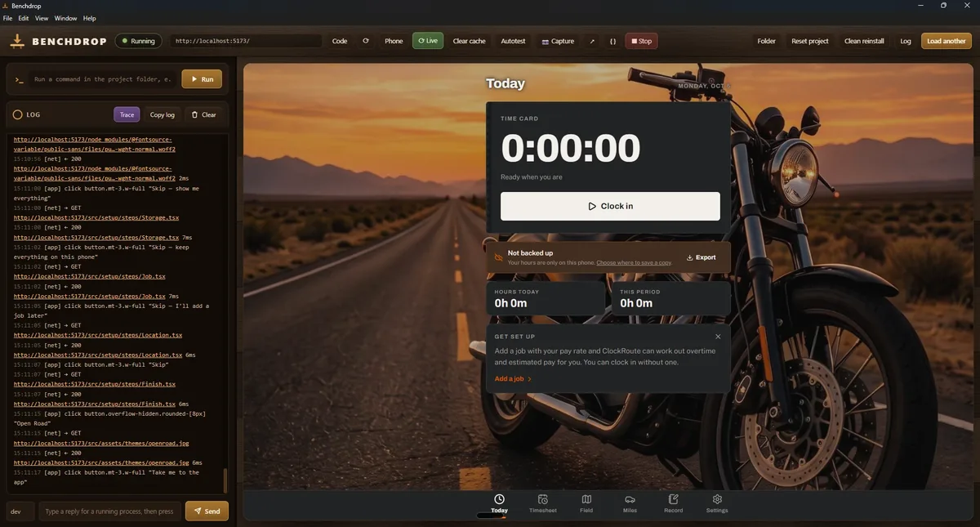The width and height of the screenshot is (980, 527).
Task: Open the Settings gear in bottom nav
Action: pyautogui.click(x=717, y=499)
